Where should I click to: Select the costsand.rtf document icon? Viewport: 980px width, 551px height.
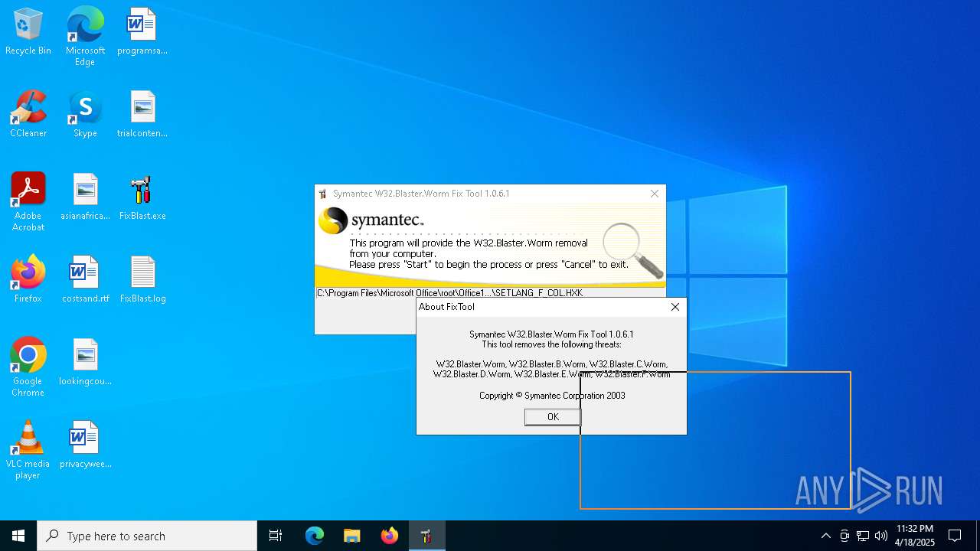85,280
